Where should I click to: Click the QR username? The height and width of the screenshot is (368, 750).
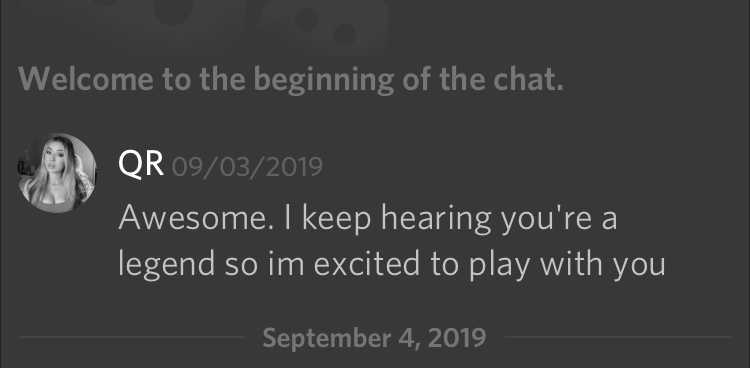tap(141, 166)
